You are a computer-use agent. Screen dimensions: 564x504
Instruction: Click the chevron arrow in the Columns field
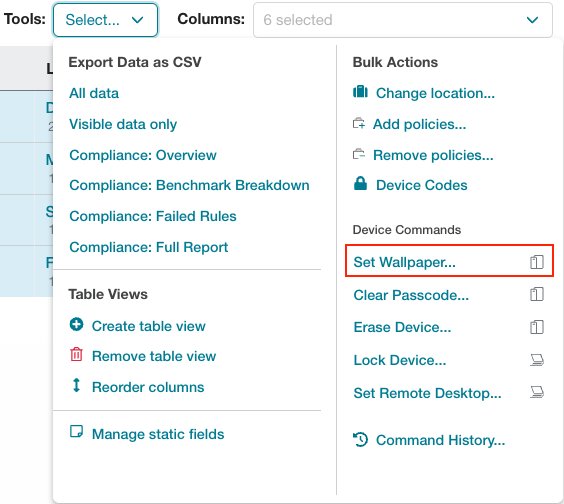pyautogui.click(x=532, y=20)
